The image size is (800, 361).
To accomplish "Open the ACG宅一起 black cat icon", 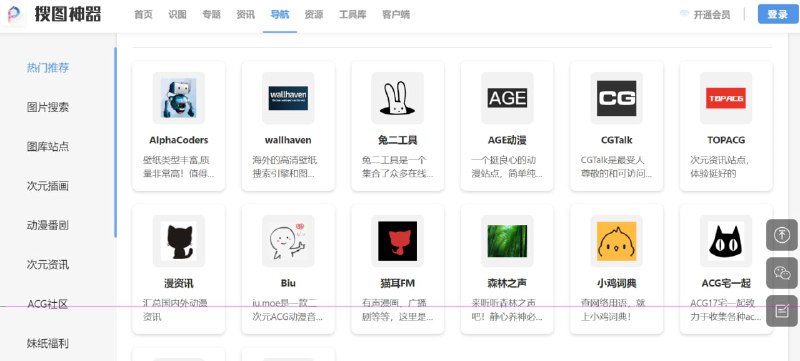I will (726, 241).
